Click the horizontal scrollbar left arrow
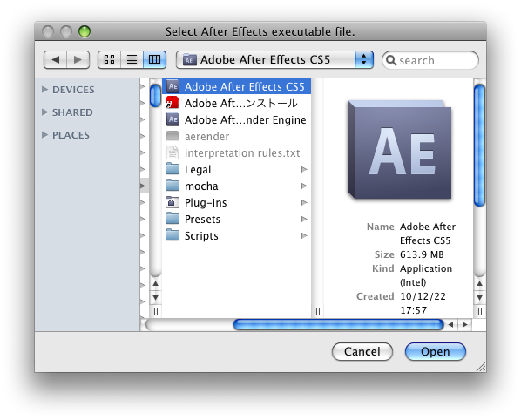The width and height of the screenshot is (521, 420). [450, 325]
